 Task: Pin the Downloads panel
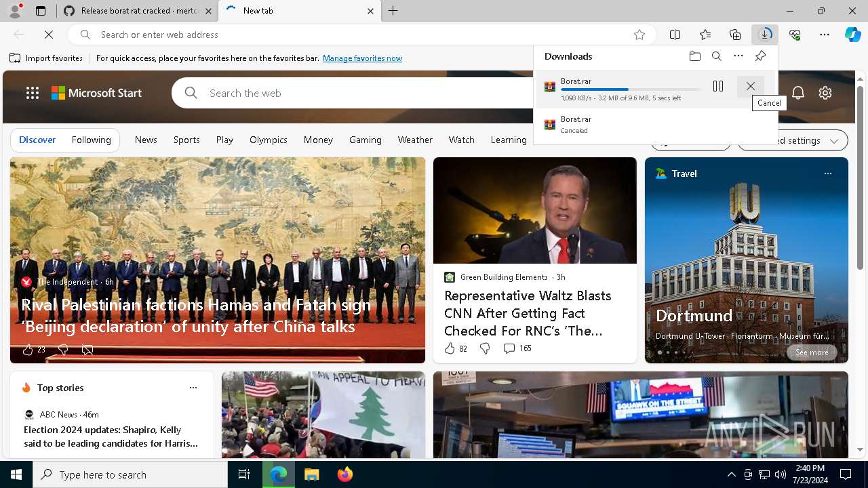point(760,56)
